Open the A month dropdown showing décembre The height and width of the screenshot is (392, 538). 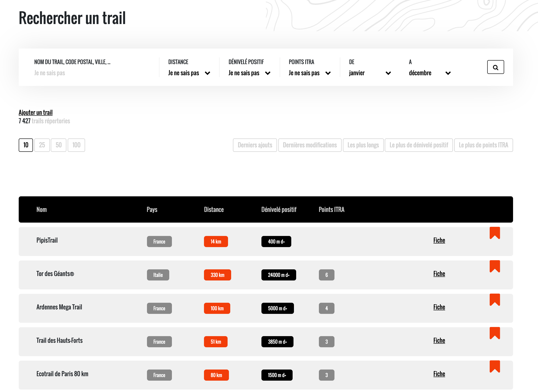tap(430, 73)
